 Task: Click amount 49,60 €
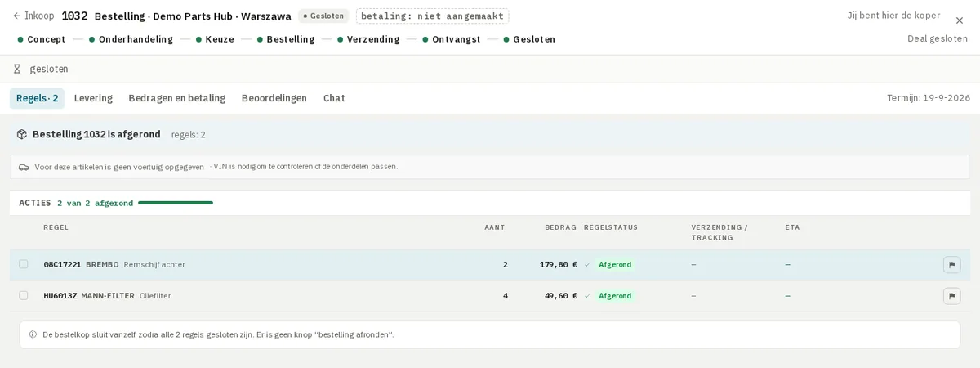pyautogui.click(x=561, y=295)
